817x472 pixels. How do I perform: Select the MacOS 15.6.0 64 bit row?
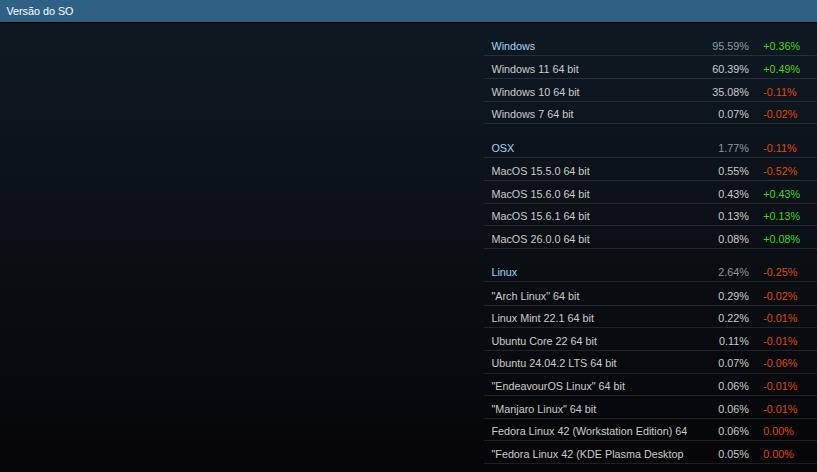(650, 194)
